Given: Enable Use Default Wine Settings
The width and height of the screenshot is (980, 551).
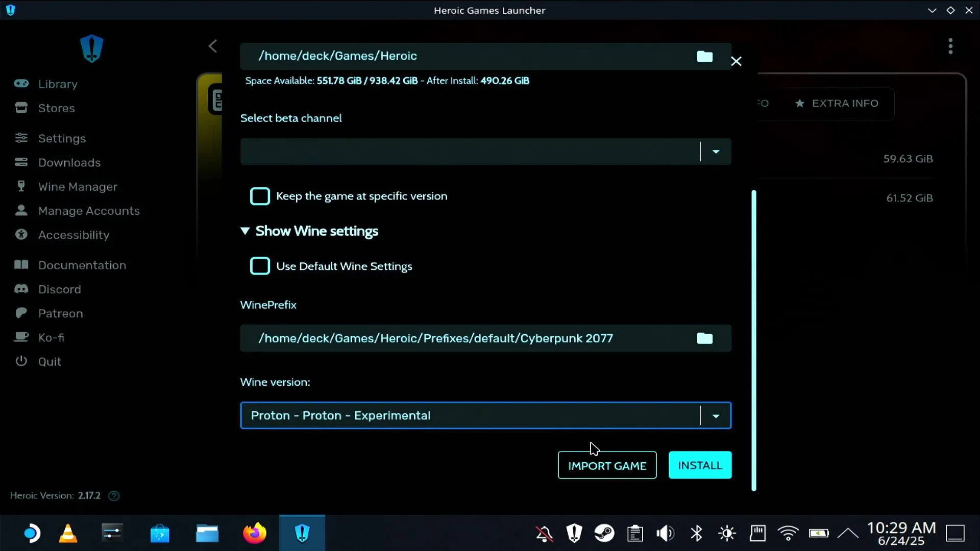Looking at the screenshot, I should pyautogui.click(x=260, y=266).
